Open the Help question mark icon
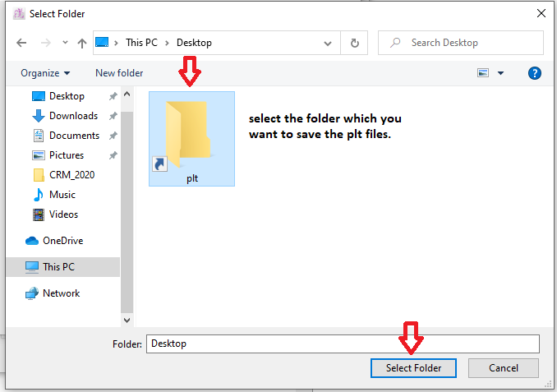This screenshot has height=392, width=557. point(535,73)
